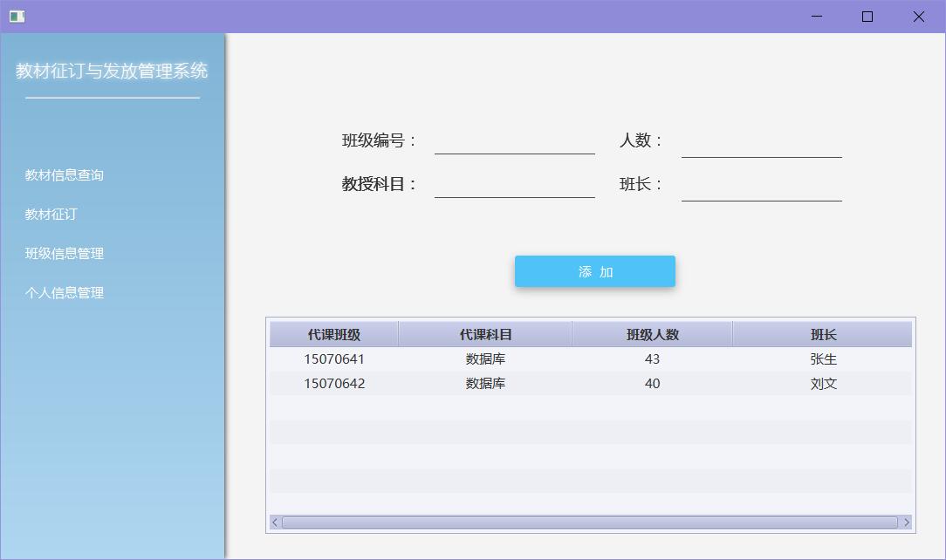Image resolution: width=946 pixels, height=560 pixels.
Task: Select the cell 15070641
Action: pos(333,359)
